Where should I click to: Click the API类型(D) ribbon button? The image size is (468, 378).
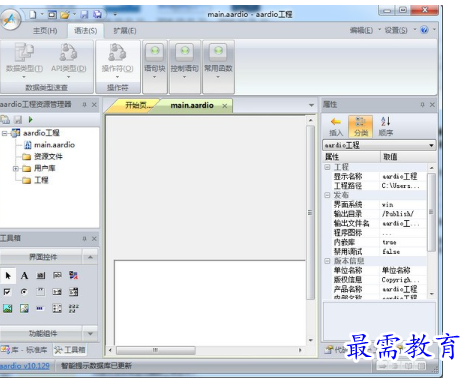pos(69,60)
